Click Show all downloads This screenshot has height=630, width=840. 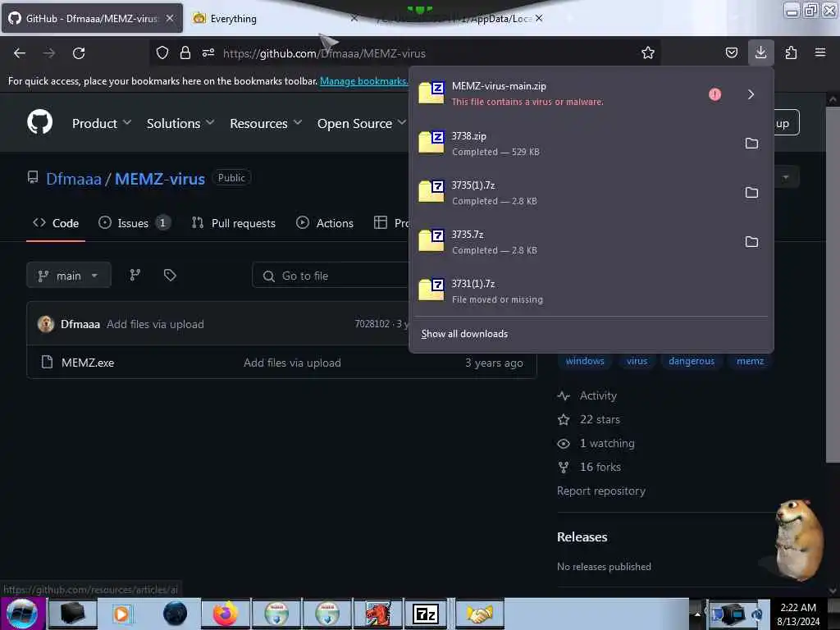coord(464,334)
